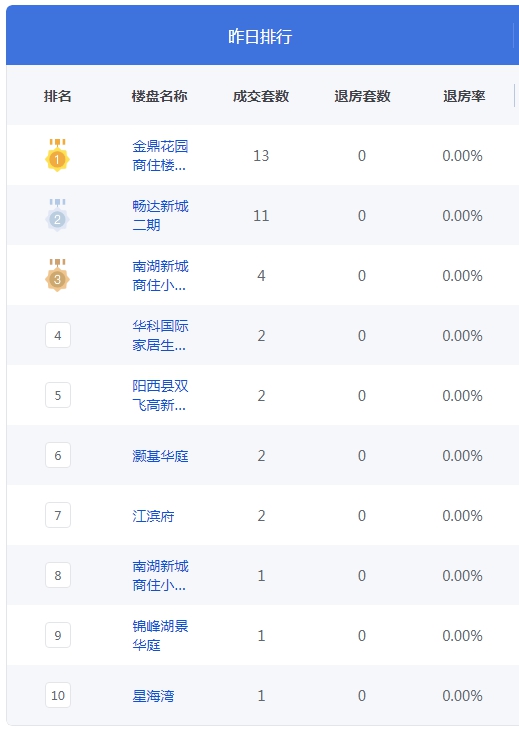519x733 pixels.
Task: Click the 楼盘名称 column header
Action: click(x=159, y=96)
